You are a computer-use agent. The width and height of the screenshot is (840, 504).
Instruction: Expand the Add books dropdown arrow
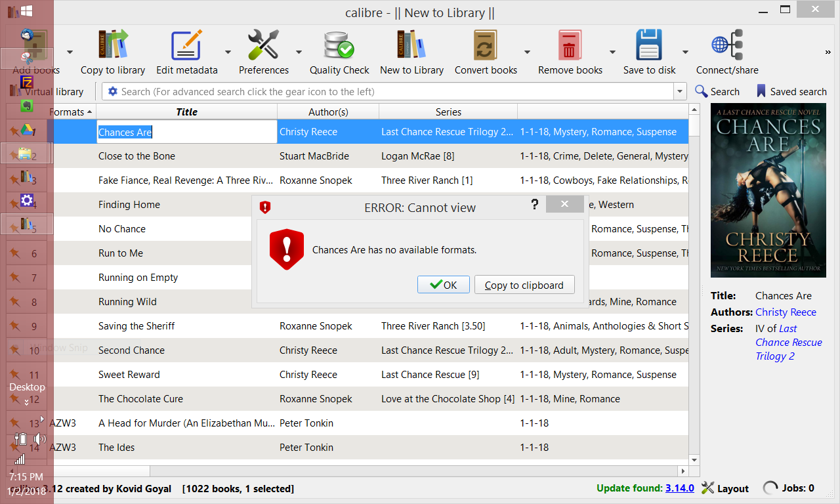(70, 52)
